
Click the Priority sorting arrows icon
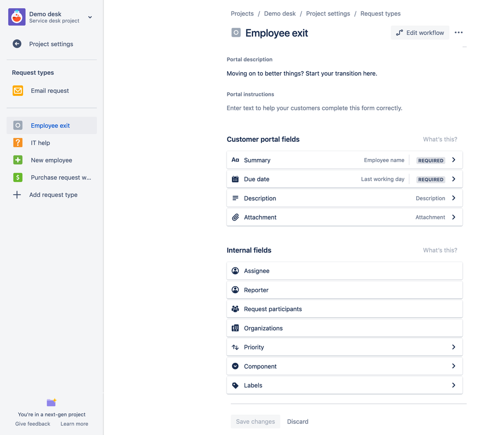(235, 347)
